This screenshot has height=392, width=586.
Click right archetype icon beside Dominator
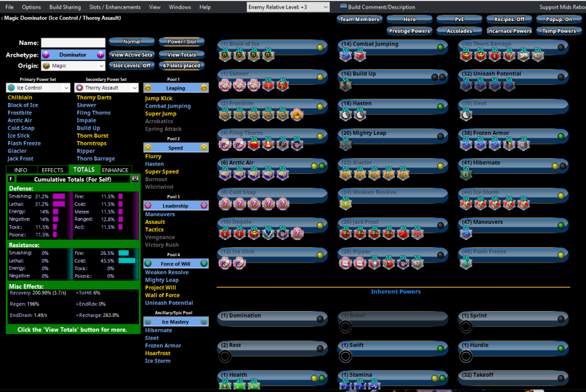click(x=100, y=54)
